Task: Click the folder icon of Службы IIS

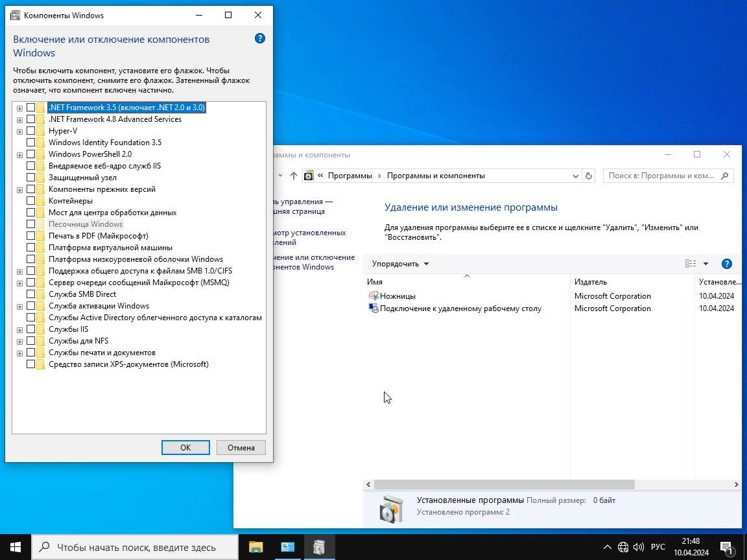Action: [40, 329]
